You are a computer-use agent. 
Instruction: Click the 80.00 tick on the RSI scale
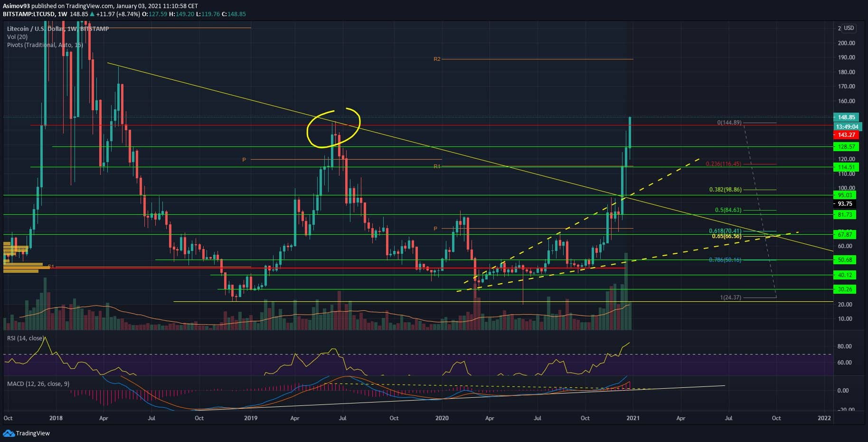point(844,346)
